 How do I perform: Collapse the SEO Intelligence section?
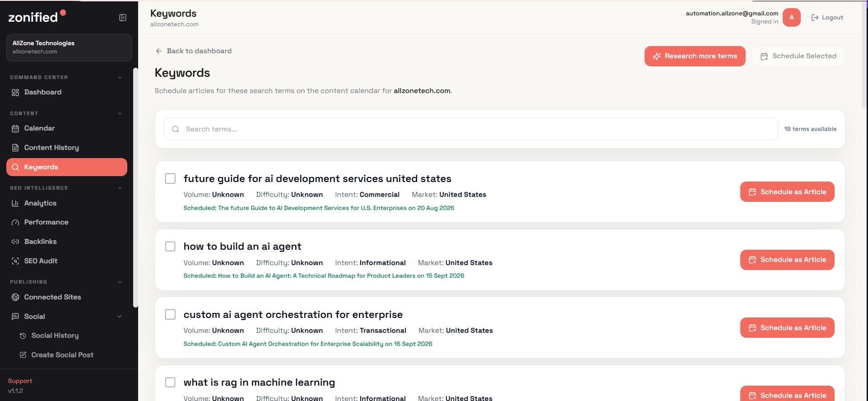(120, 188)
